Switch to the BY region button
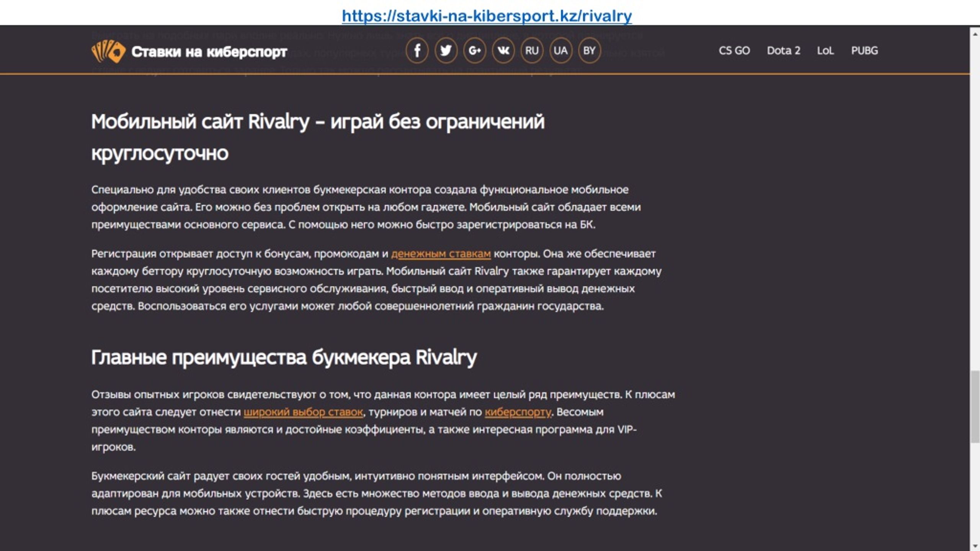Image resolution: width=980 pixels, height=551 pixels. point(589,51)
